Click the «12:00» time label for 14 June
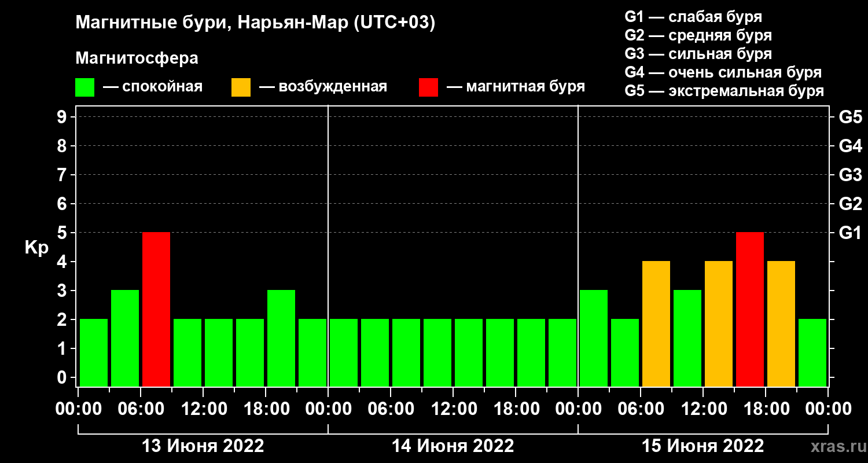 point(453,409)
